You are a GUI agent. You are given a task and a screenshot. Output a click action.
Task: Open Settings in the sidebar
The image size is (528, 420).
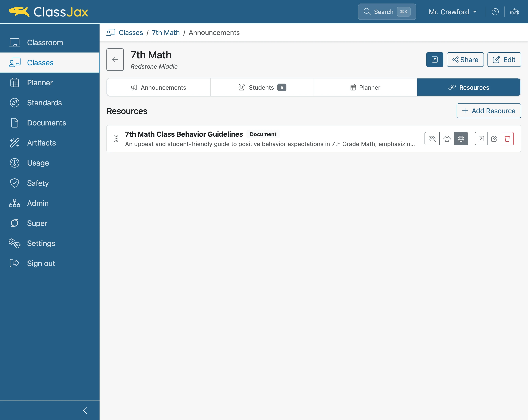click(50, 243)
